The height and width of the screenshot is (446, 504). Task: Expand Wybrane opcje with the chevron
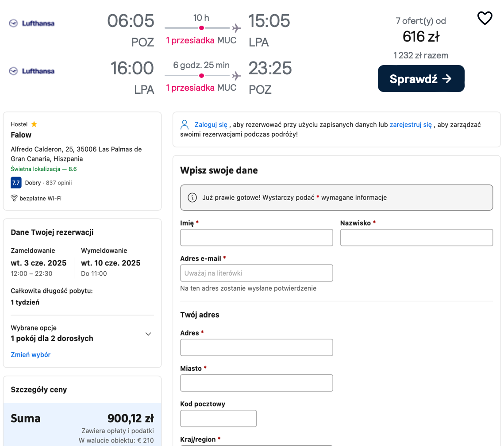[148, 334]
